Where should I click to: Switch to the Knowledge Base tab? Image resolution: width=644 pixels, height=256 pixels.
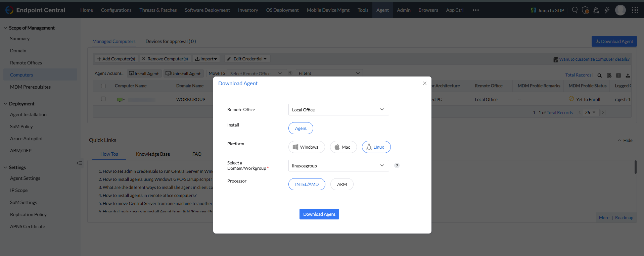tap(153, 154)
